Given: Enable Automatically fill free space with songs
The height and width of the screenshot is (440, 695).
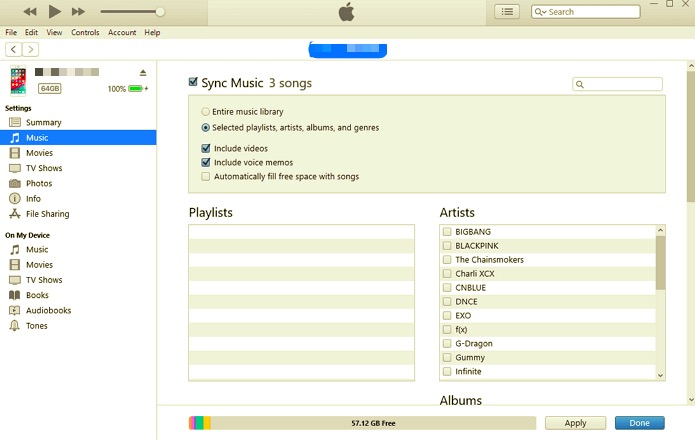Looking at the screenshot, I should pyautogui.click(x=206, y=177).
